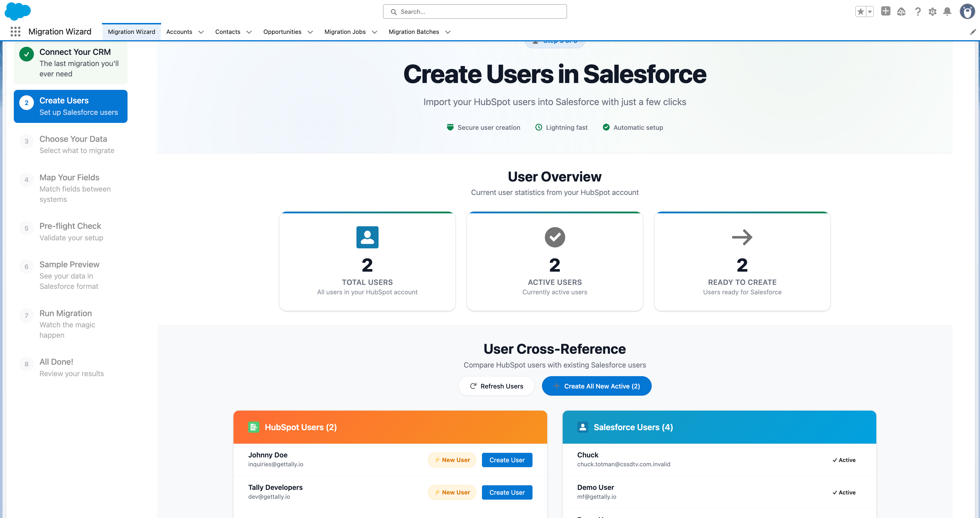Image resolution: width=980 pixels, height=518 pixels.
Task: Open the Contacts menu item
Action: 227,32
